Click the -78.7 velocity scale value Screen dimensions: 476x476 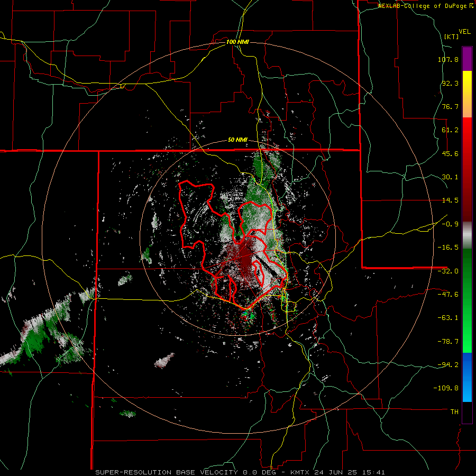[448, 342]
